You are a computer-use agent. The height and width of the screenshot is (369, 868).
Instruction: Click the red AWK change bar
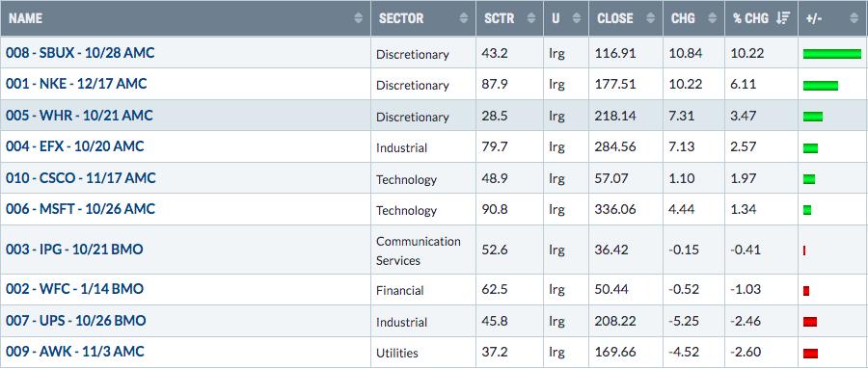[x=810, y=353]
